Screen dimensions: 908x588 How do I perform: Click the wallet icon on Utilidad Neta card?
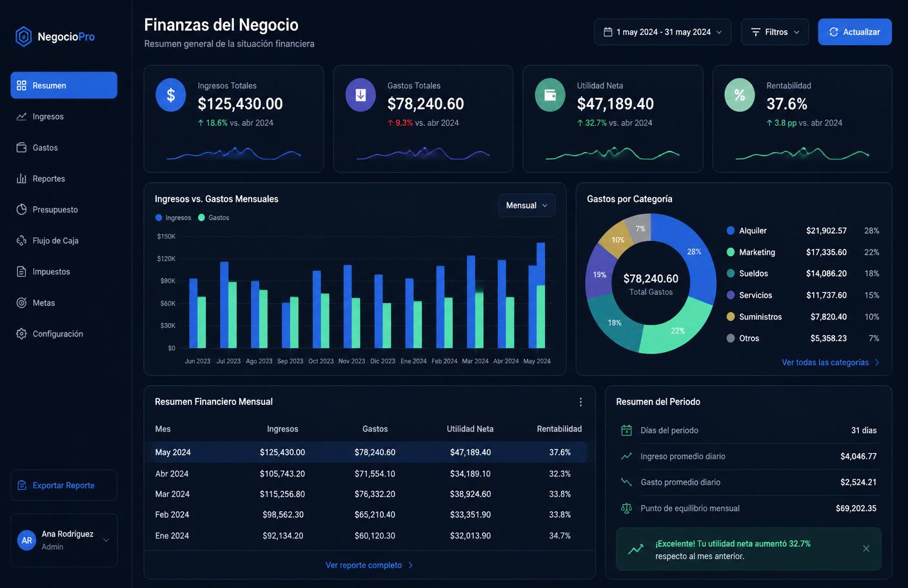click(550, 95)
